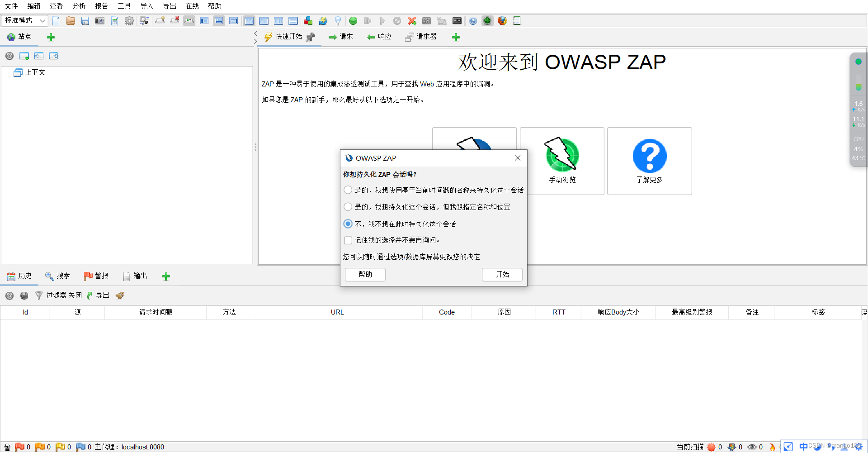
Task: Open the 文件 menu
Action: point(11,6)
